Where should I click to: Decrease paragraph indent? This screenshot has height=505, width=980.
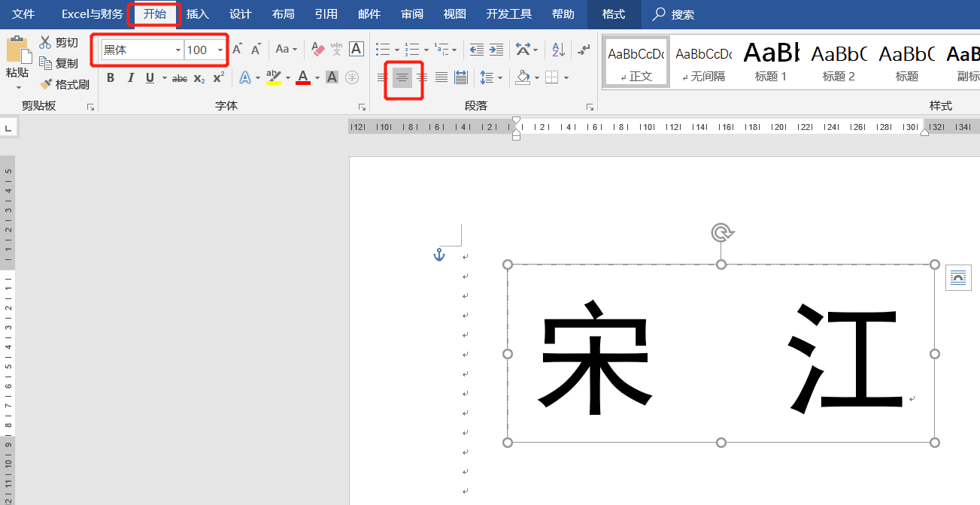point(477,50)
